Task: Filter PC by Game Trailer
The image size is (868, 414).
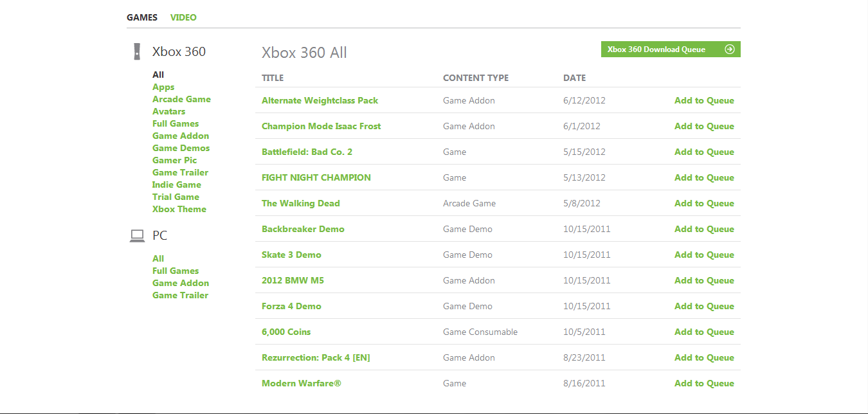Action: coord(180,295)
